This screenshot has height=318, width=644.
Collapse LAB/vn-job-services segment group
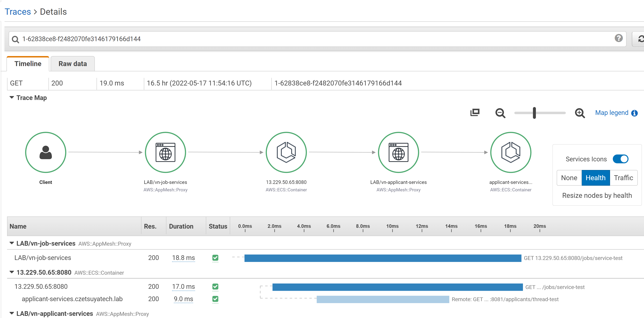click(12, 243)
